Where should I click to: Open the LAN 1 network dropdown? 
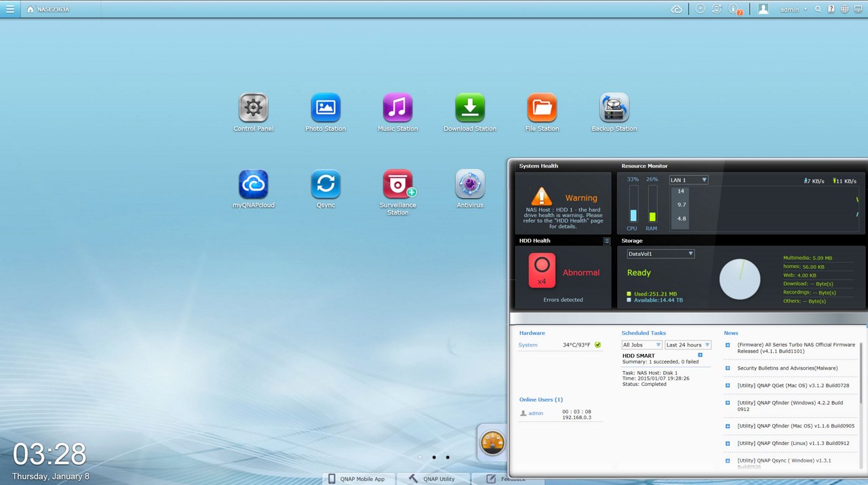point(688,180)
